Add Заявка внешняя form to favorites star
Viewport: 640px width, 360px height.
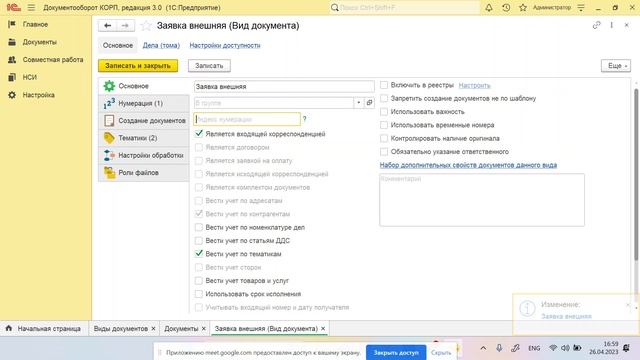pyautogui.click(x=146, y=26)
